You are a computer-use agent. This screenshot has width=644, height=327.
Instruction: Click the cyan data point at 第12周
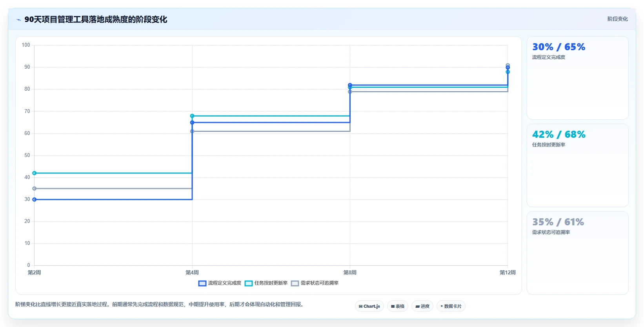tap(508, 72)
